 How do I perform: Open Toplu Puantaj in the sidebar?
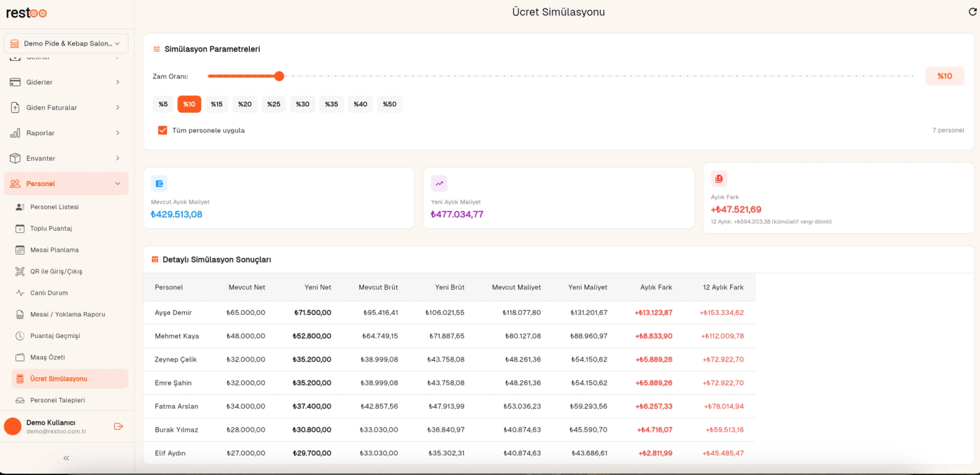(70, 229)
